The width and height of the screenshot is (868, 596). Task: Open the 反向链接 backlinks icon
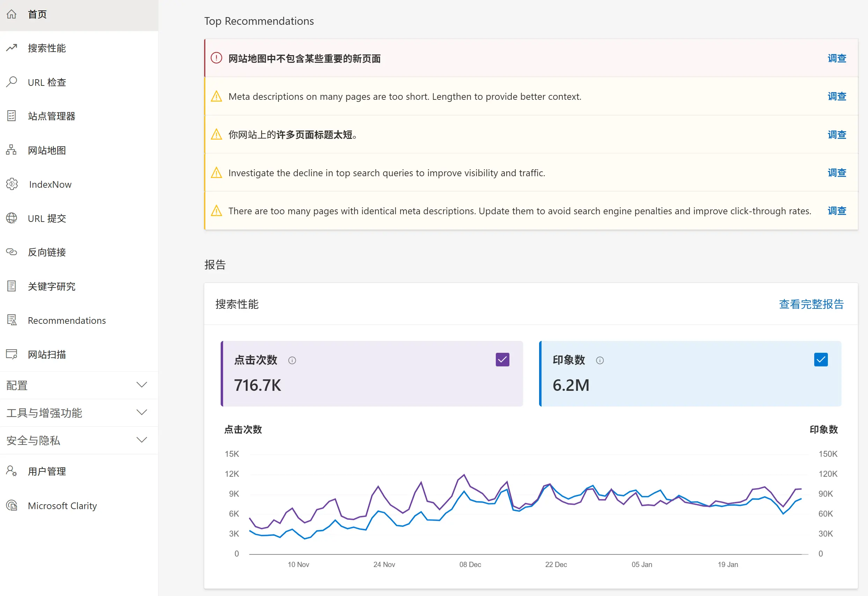coord(12,252)
